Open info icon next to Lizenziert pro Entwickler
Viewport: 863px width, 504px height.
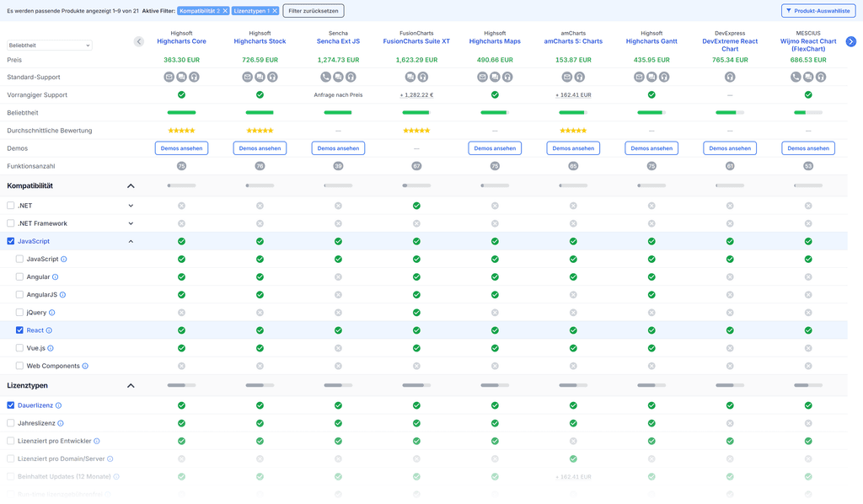[x=97, y=442]
